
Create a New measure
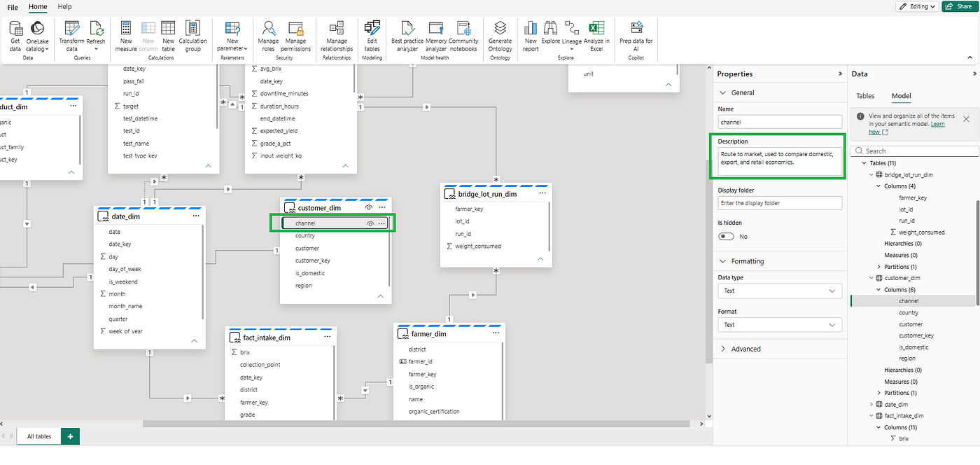126,35
